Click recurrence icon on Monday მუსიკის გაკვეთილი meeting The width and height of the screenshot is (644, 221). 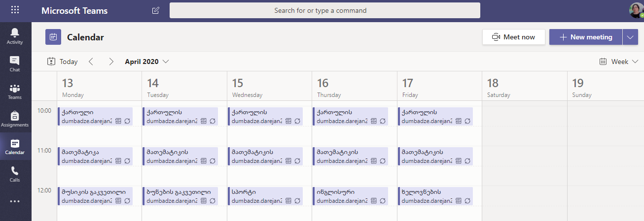[x=127, y=200]
